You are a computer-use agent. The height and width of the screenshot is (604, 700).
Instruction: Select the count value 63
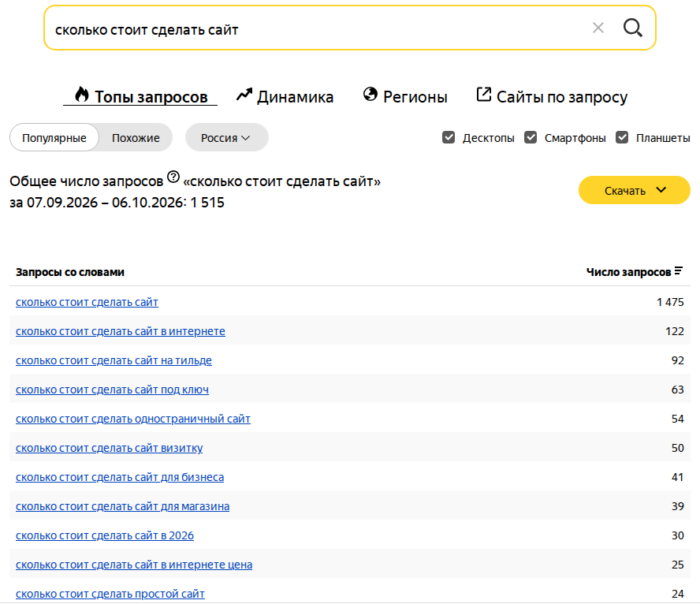click(678, 390)
